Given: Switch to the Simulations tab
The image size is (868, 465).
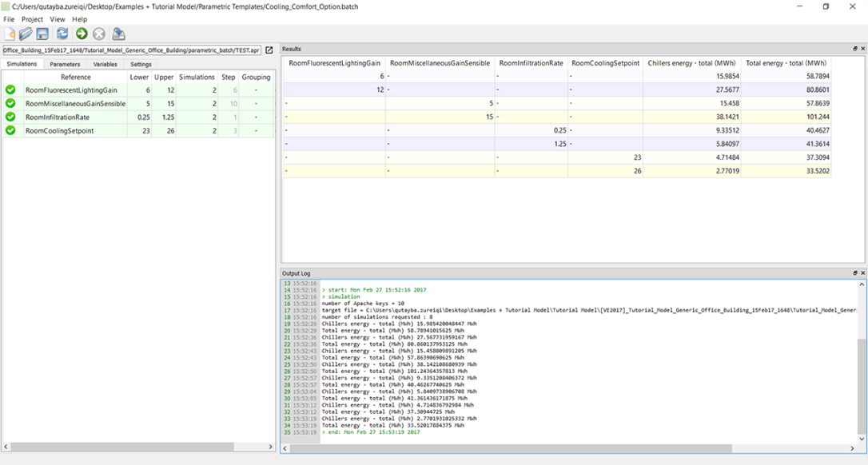Looking at the screenshot, I should tap(22, 64).
